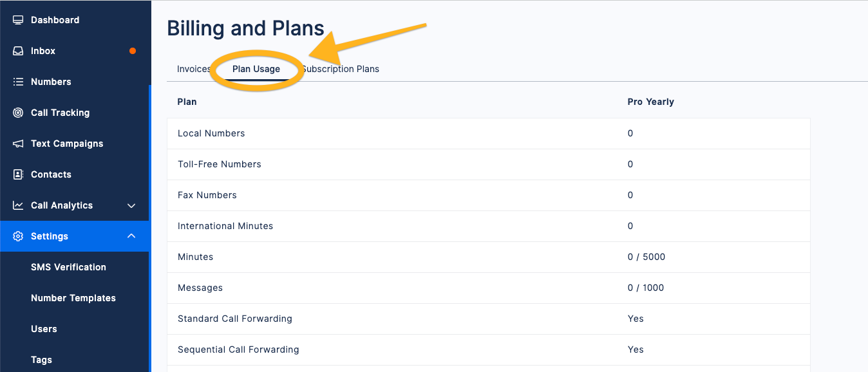The image size is (868, 372).
Task: Select the Plan Usage tab
Action: coord(256,69)
